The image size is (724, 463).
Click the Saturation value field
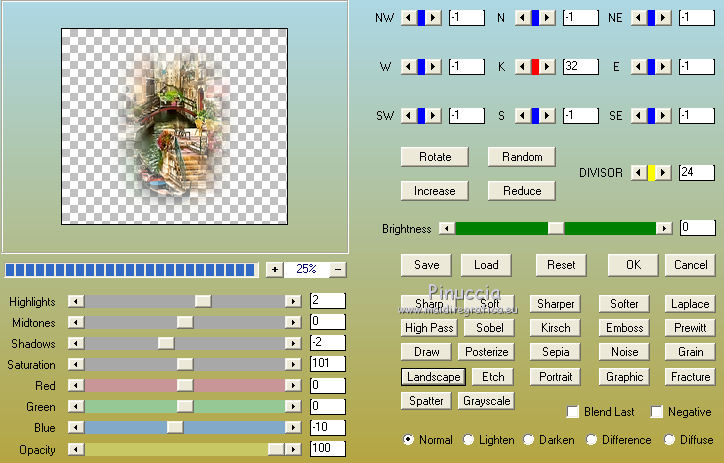coord(327,364)
